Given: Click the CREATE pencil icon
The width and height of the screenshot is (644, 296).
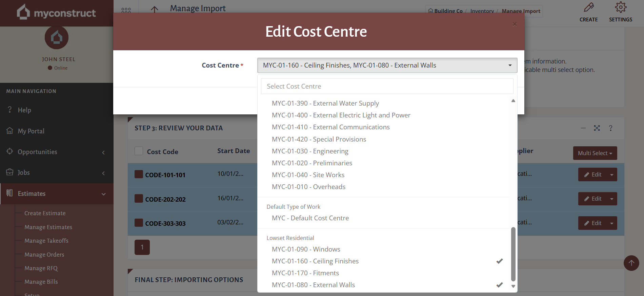Looking at the screenshot, I should point(588,8).
